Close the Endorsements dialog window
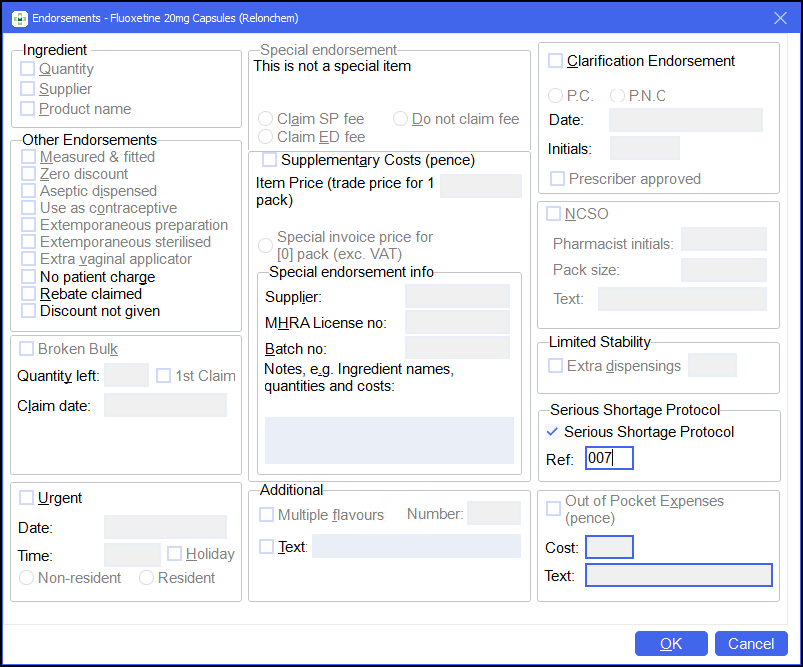803x667 pixels. (x=780, y=18)
